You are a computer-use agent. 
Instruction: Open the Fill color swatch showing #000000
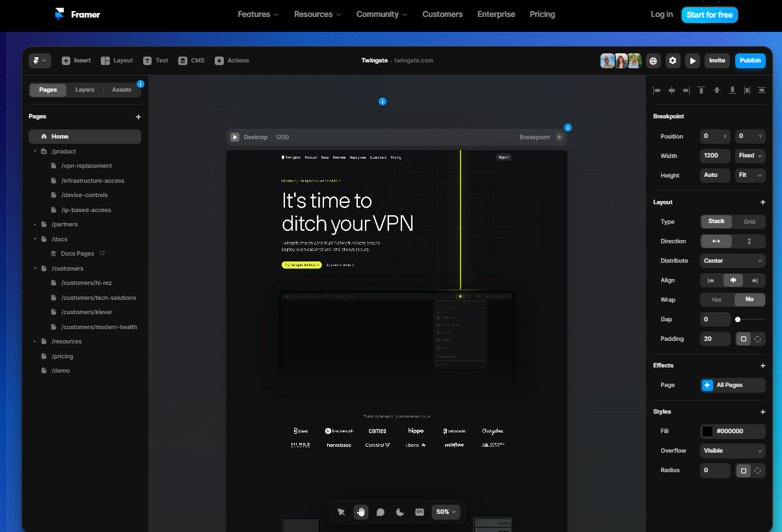708,431
